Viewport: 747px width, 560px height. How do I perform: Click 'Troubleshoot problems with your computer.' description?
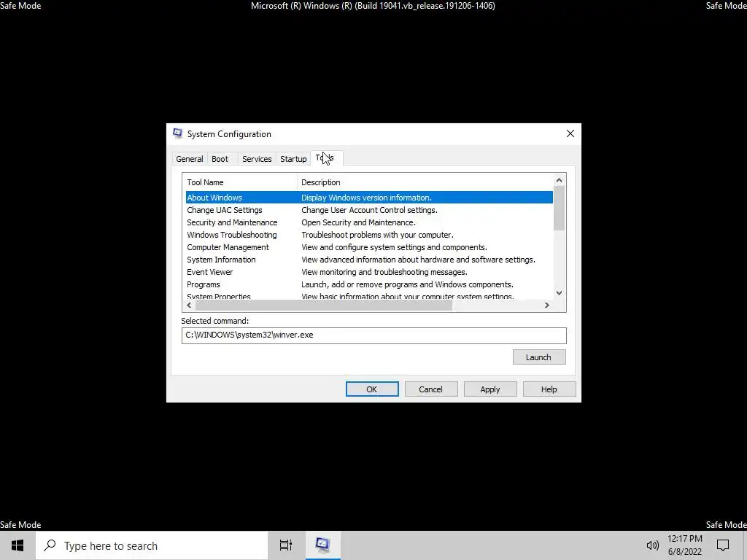(x=377, y=235)
